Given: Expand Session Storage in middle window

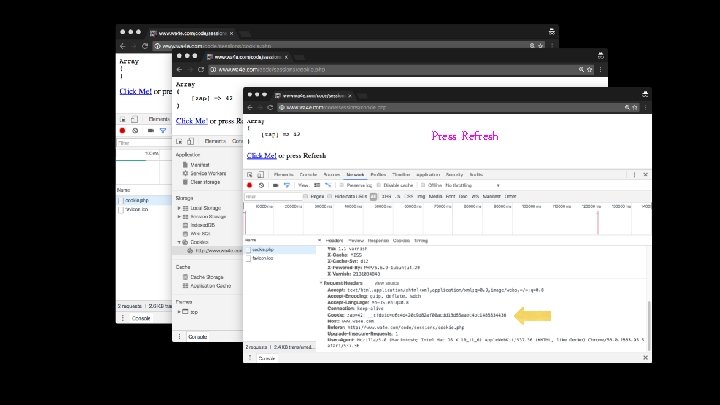Looking at the screenshot, I should [179, 217].
